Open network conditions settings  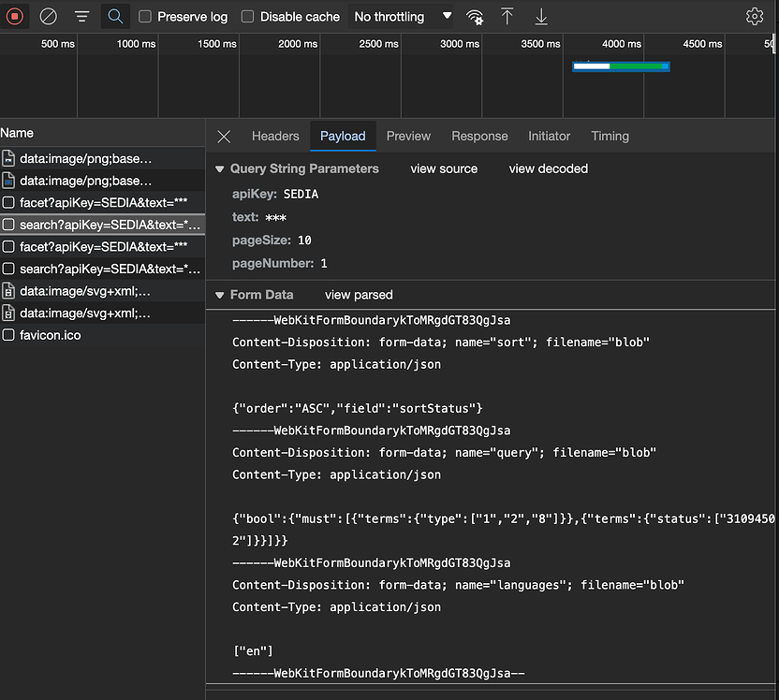475,16
